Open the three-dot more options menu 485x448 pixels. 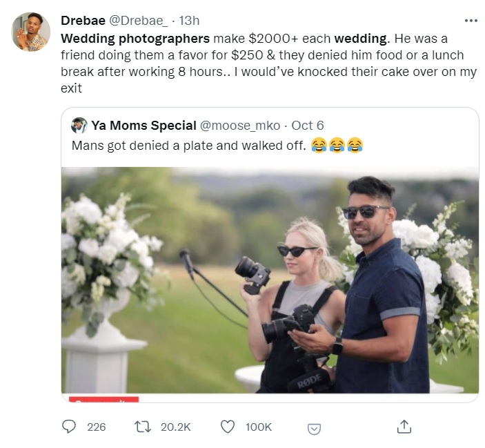coord(471,20)
